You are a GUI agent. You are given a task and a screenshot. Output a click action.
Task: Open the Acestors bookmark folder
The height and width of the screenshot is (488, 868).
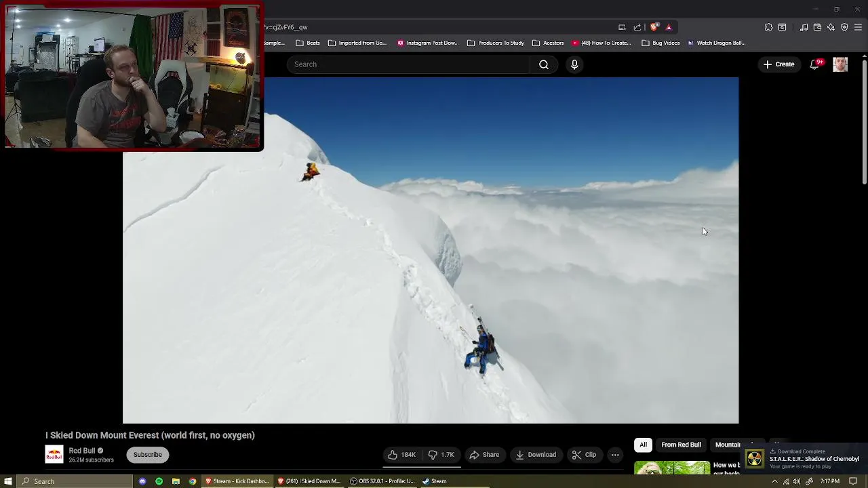[548, 43]
